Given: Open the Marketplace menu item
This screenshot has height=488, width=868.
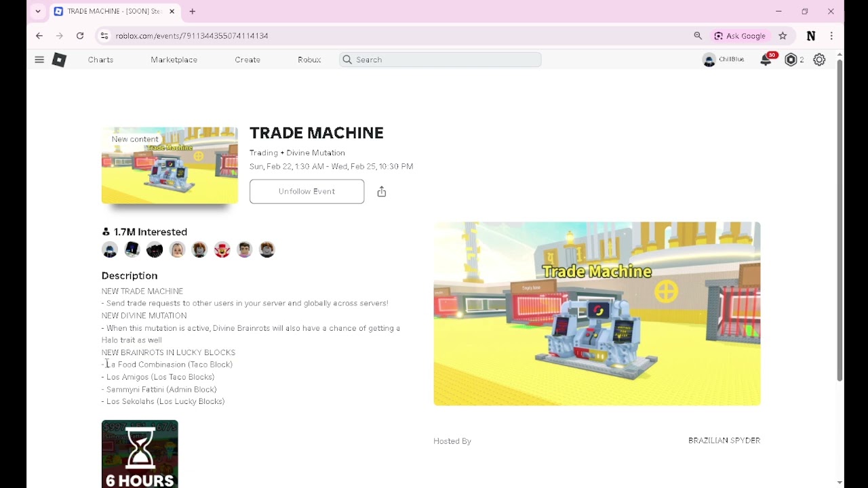Looking at the screenshot, I should [174, 60].
